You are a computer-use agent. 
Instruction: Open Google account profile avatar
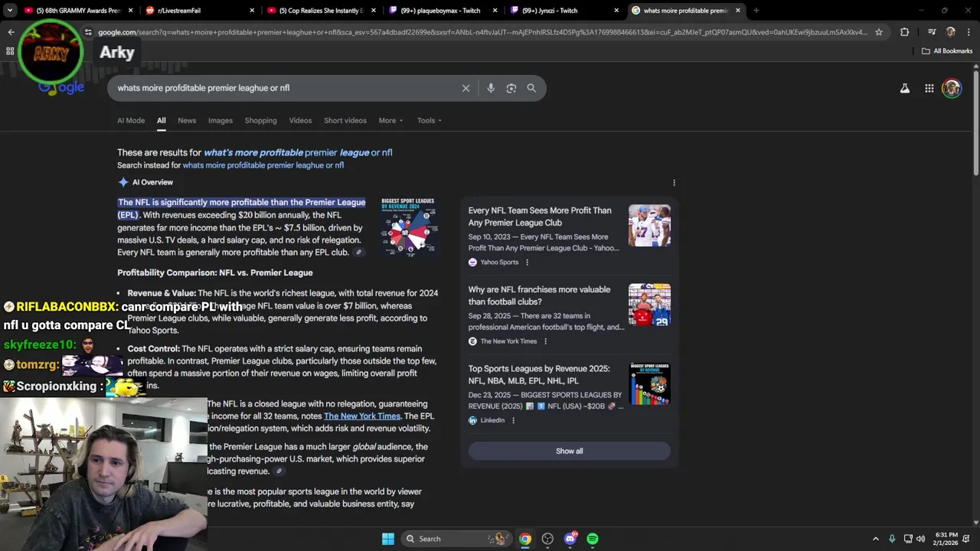pos(952,89)
